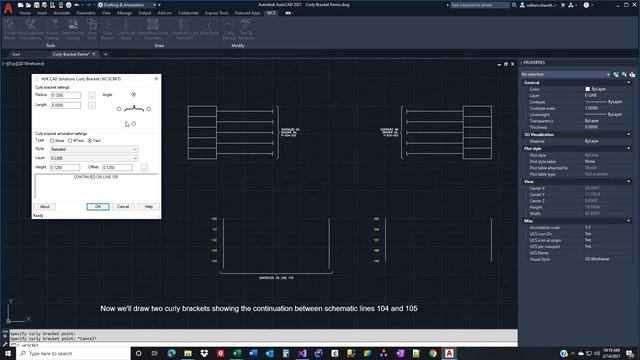Click Cancel in the Curly Bracket dialog
Viewport: 640px width, 360px height.
[123, 207]
